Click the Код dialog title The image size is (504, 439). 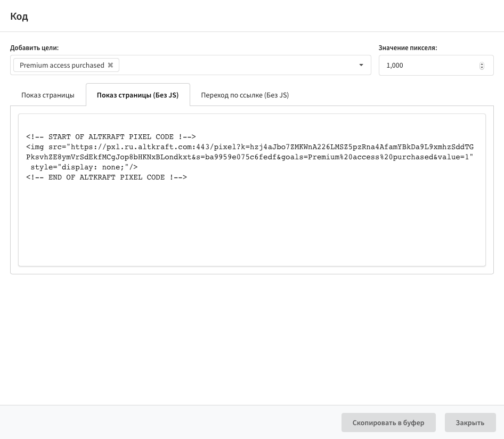point(19,16)
